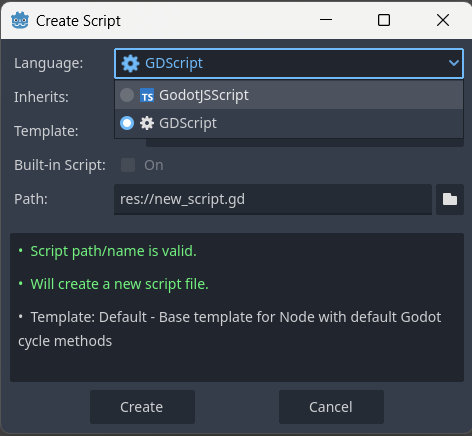
Task: Click the Inherits label
Action: tap(41, 97)
